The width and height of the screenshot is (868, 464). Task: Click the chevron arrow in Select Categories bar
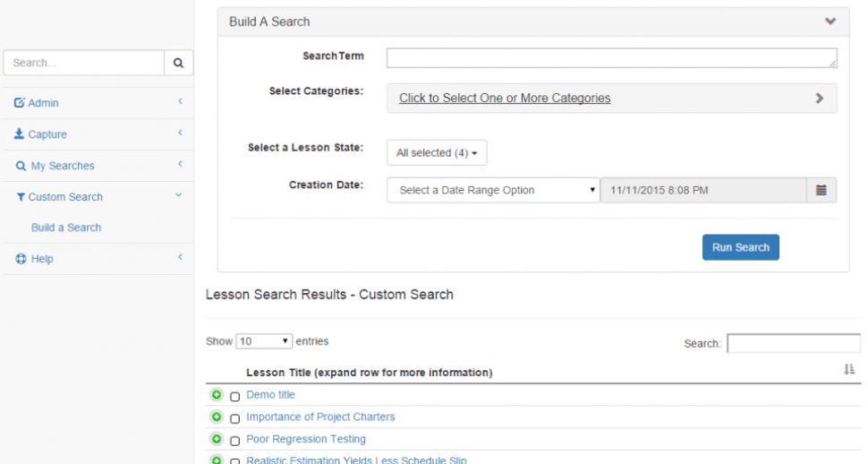tap(819, 99)
